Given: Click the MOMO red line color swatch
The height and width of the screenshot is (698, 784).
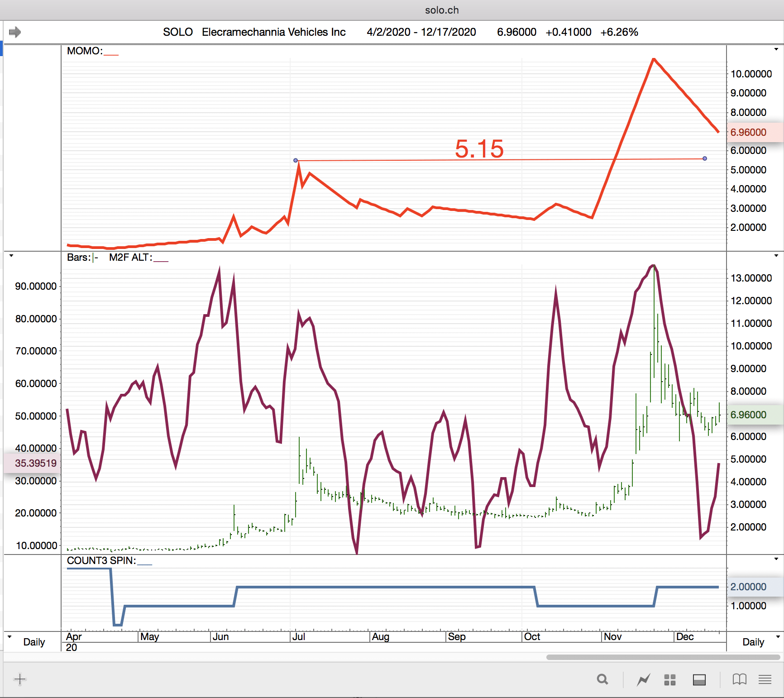Looking at the screenshot, I should point(111,54).
